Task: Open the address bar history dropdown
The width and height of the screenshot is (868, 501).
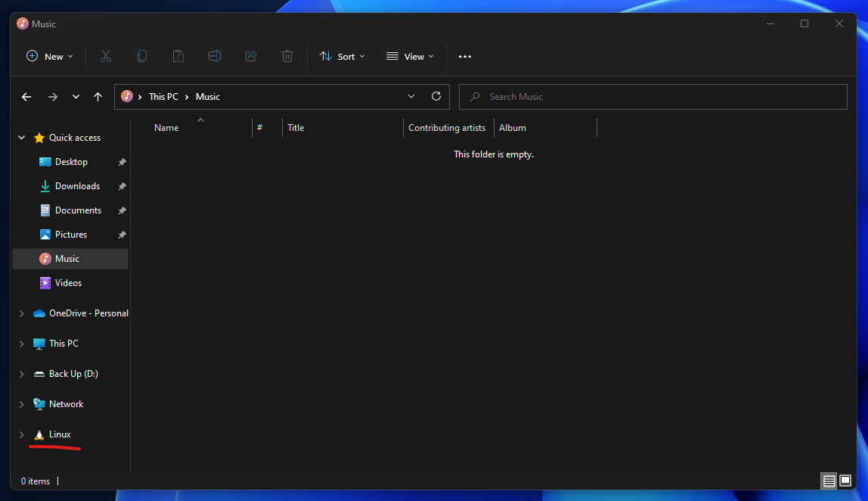Action: tap(411, 97)
